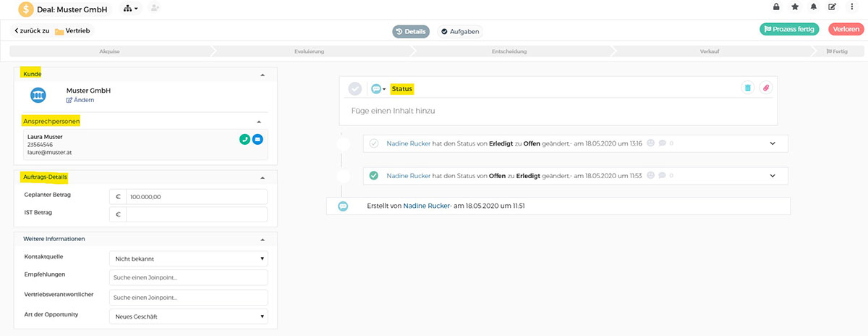
Task: Click the Geplanter Betrag amount field
Action: pos(196,196)
